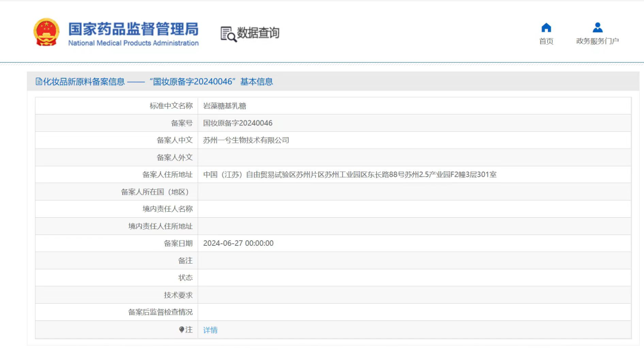The image size is (644, 352).
Task: Click the 数据查询 heading text
Action: 258,33
